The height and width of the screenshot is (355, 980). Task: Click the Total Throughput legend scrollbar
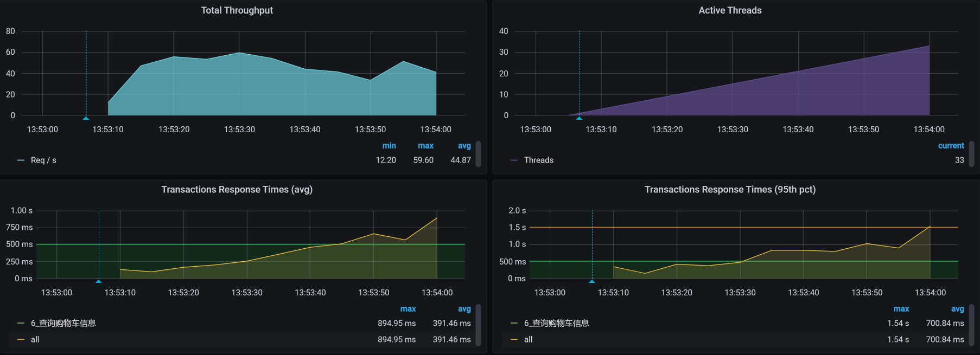point(478,154)
